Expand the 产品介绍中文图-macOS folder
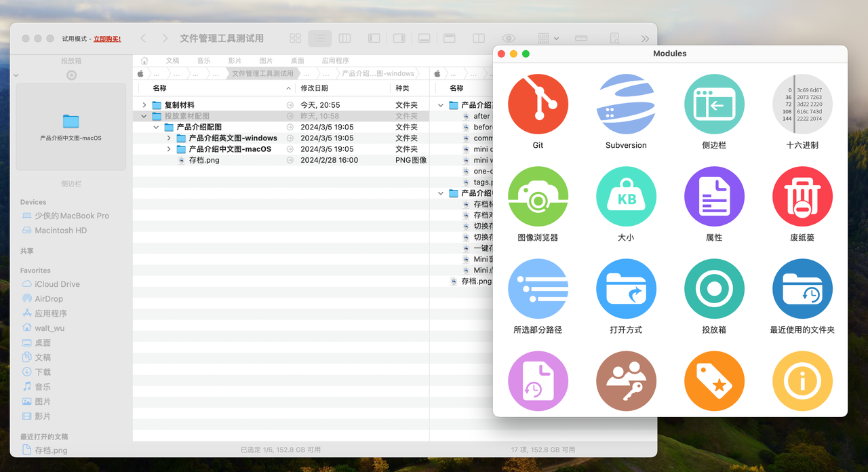 [168, 149]
